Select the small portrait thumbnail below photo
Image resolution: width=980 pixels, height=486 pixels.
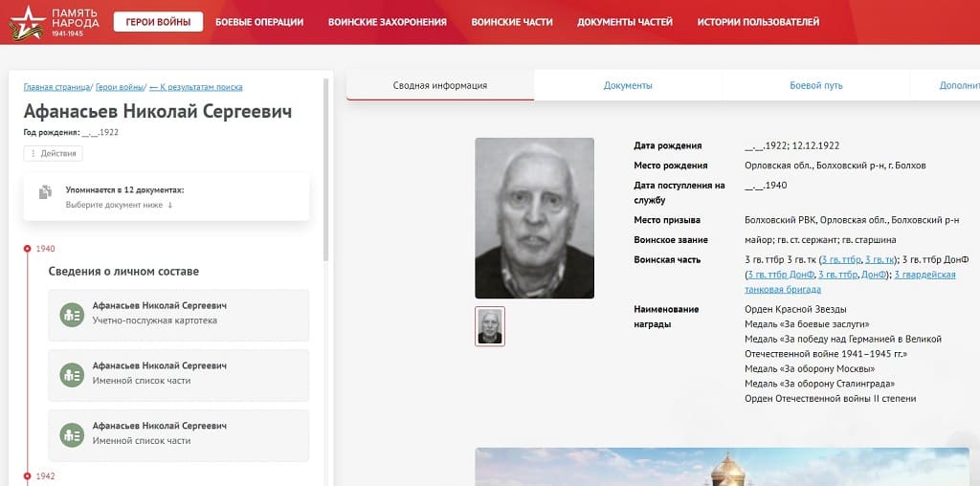(490, 326)
